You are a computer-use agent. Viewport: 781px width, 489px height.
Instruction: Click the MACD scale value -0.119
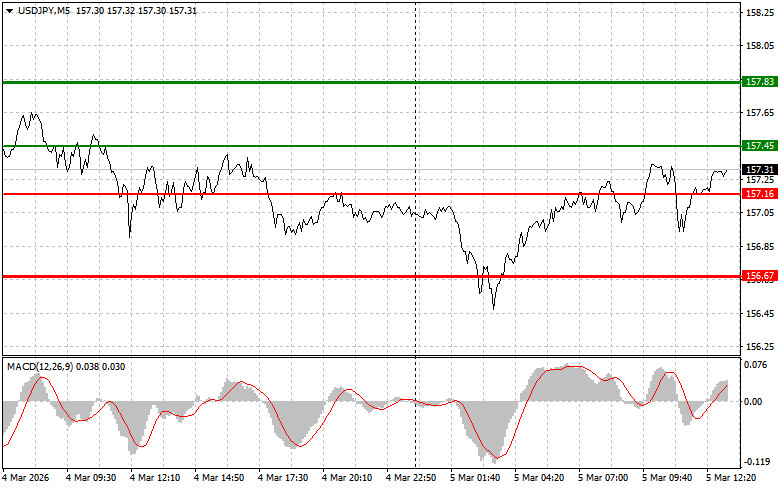pos(757,462)
